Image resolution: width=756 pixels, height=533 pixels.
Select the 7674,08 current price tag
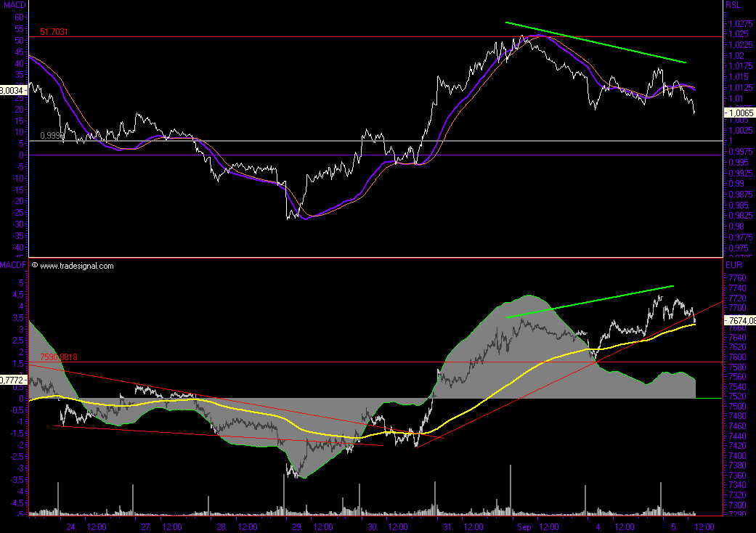point(741,320)
